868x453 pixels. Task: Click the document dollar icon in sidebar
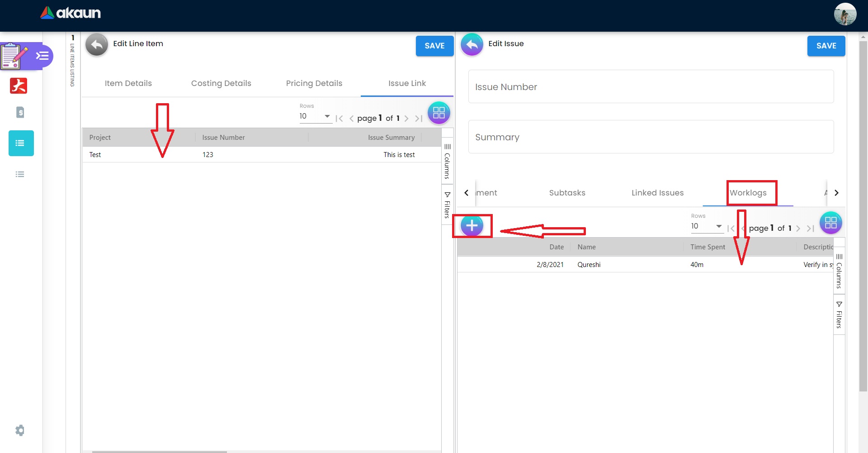tap(20, 112)
